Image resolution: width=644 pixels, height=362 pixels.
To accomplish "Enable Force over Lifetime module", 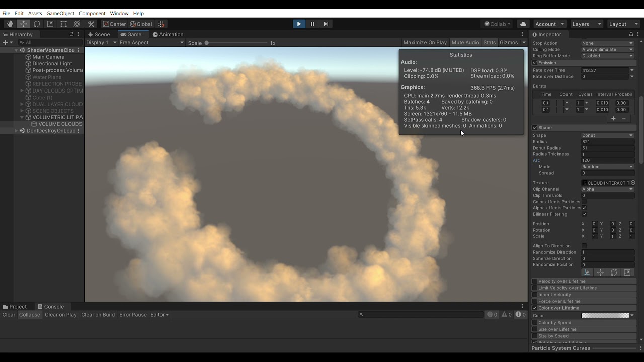I will click(x=535, y=301).
